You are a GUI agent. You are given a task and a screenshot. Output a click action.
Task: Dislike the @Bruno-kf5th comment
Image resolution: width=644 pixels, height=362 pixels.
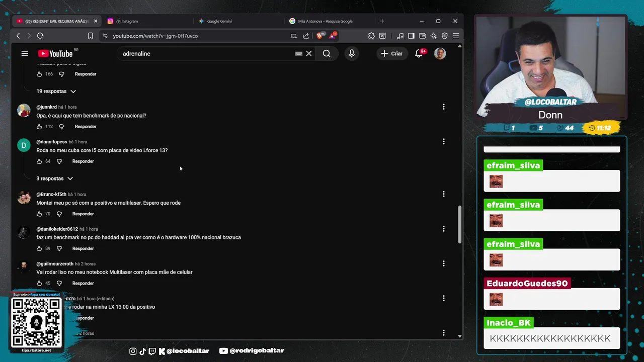59,214
